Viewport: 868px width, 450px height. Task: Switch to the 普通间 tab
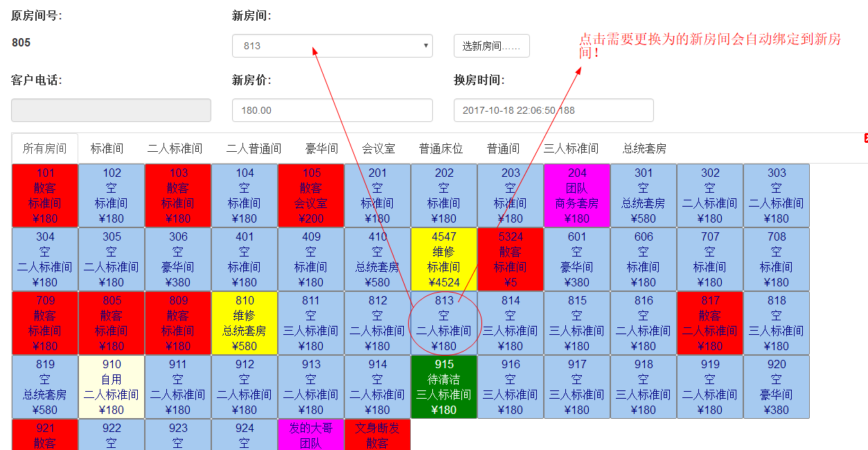(x=504, y=148)
